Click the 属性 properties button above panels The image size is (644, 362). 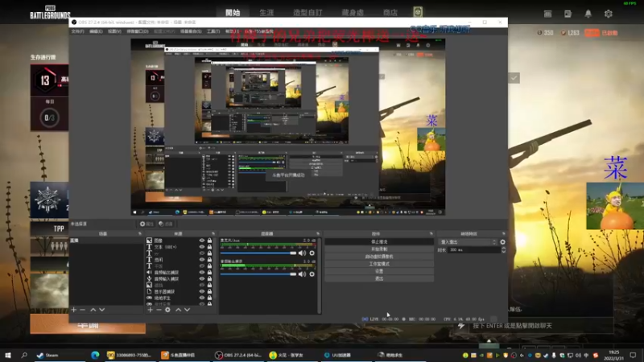click(x=147, y=224)
